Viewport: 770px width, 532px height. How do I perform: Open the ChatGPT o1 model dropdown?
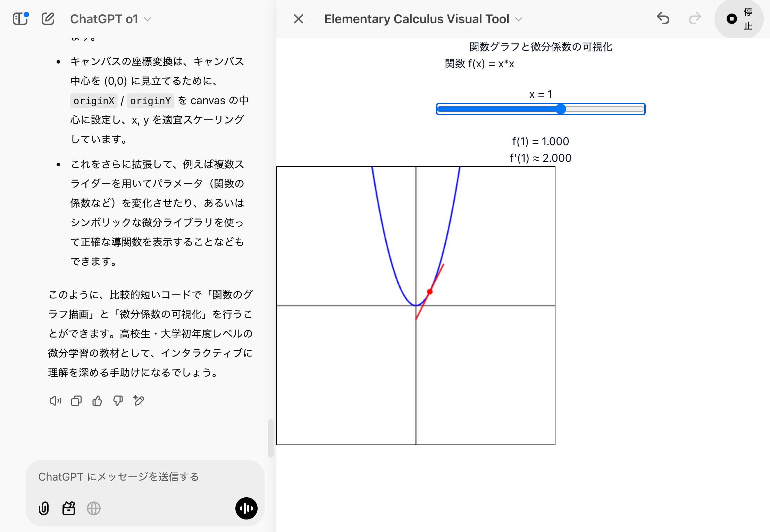(110, 19)
